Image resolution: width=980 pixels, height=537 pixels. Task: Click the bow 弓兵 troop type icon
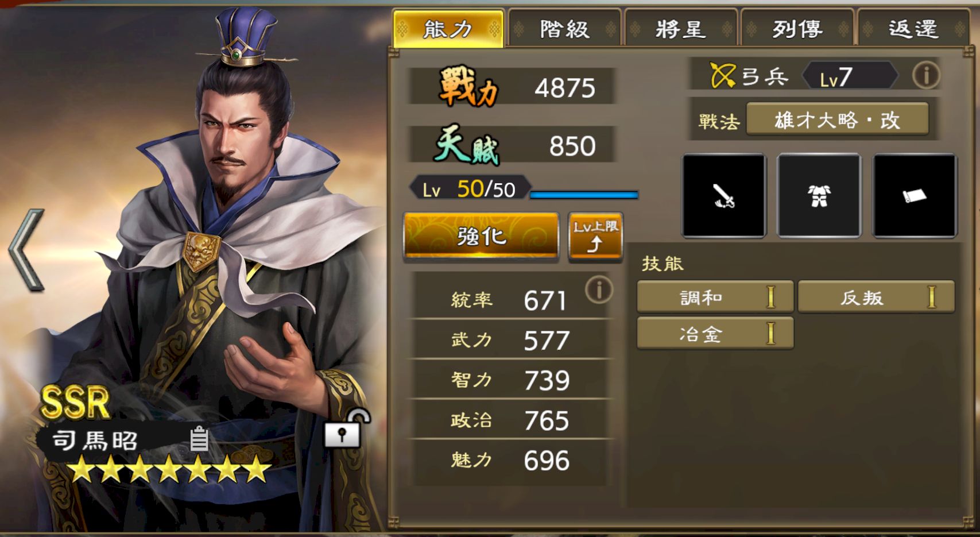coord(723,75)
